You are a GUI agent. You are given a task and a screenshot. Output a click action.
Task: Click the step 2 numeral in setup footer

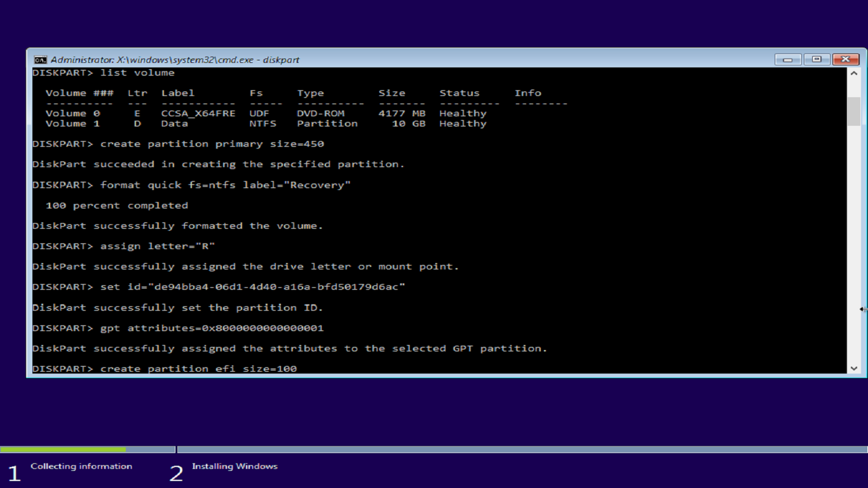[x=176, y=473]
